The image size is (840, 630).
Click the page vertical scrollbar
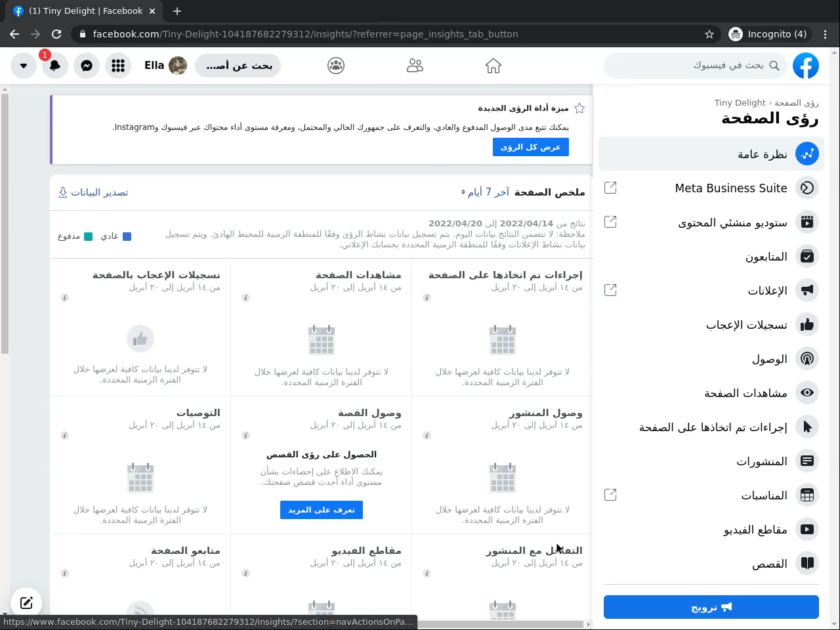(5, 223)
